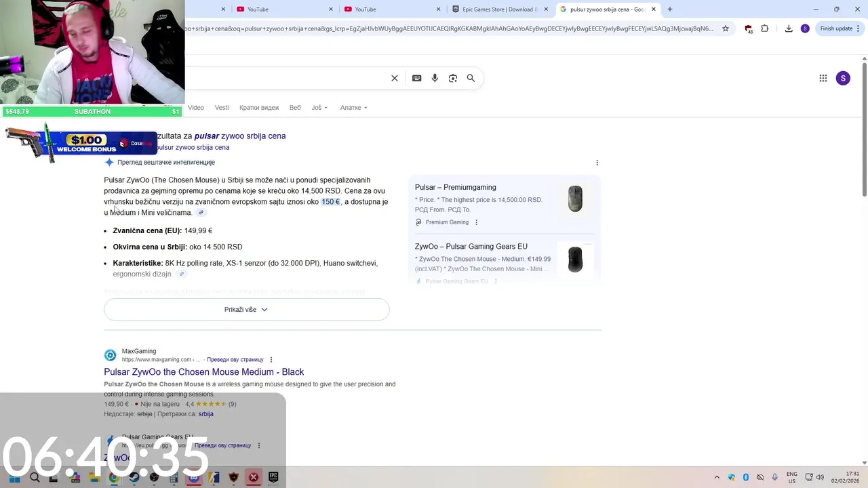Click the Chrome address bar URL
The height and width of the screenshot is (488, 868).
pos(449,28)
